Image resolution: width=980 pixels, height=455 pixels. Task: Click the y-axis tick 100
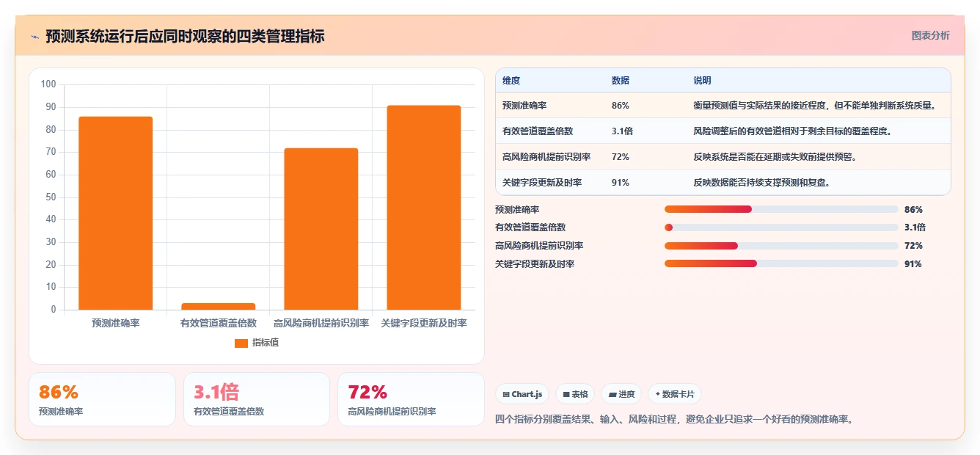click(x=49, y=84)
